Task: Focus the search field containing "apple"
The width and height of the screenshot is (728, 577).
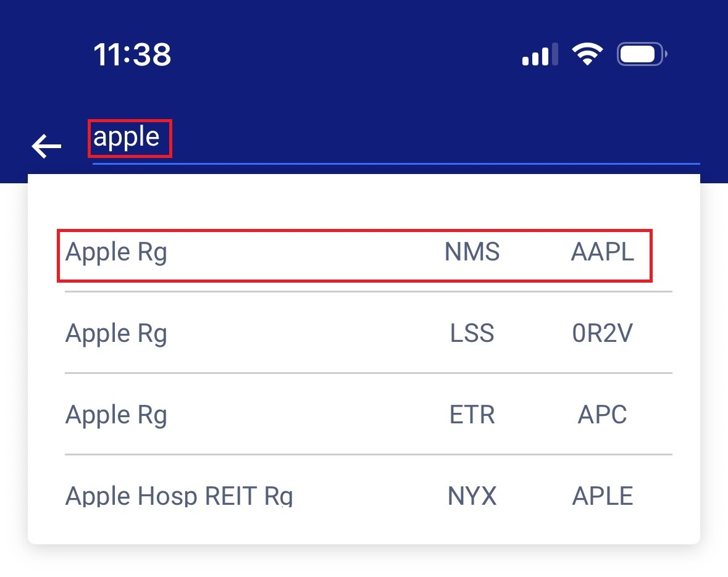Action: (x=395, y=138)
